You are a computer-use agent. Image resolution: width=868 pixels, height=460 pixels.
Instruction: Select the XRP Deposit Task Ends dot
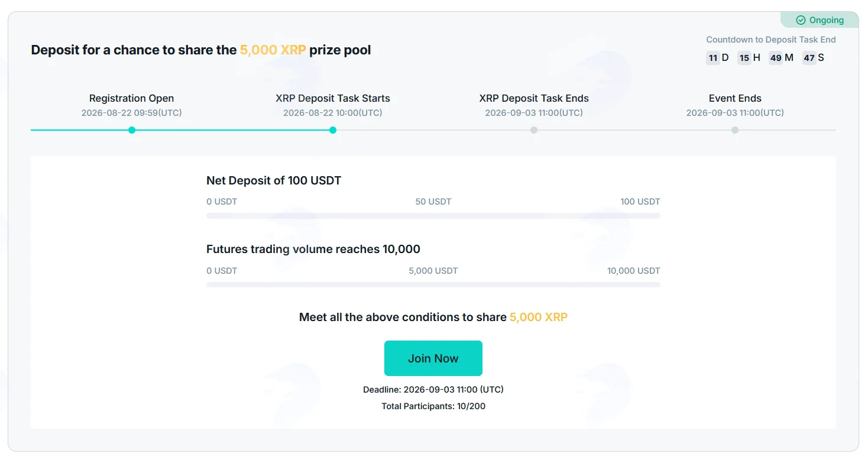point(534,130)
